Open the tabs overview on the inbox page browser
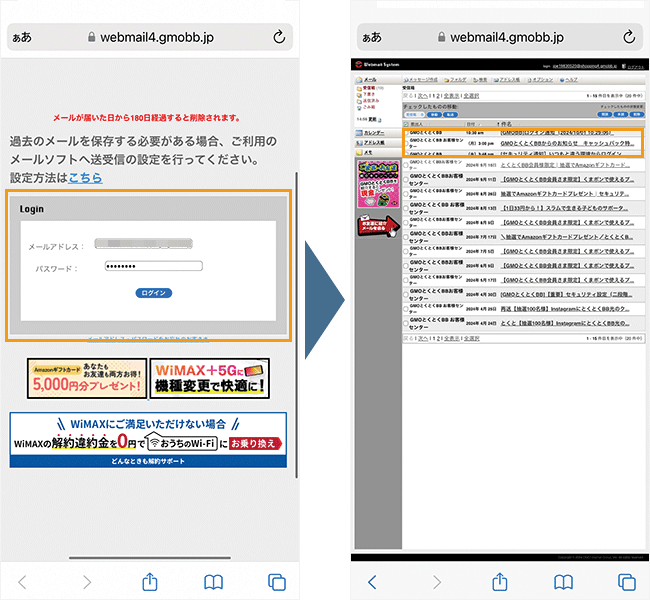The height and width of the screenshot is (600, 650). pyautogui.click(x=626, y=582)
